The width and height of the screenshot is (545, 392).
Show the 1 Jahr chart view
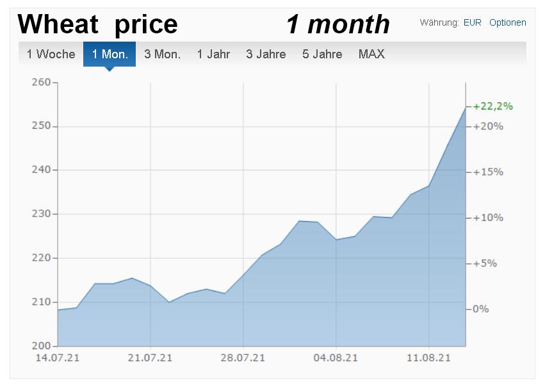point(213,54)
